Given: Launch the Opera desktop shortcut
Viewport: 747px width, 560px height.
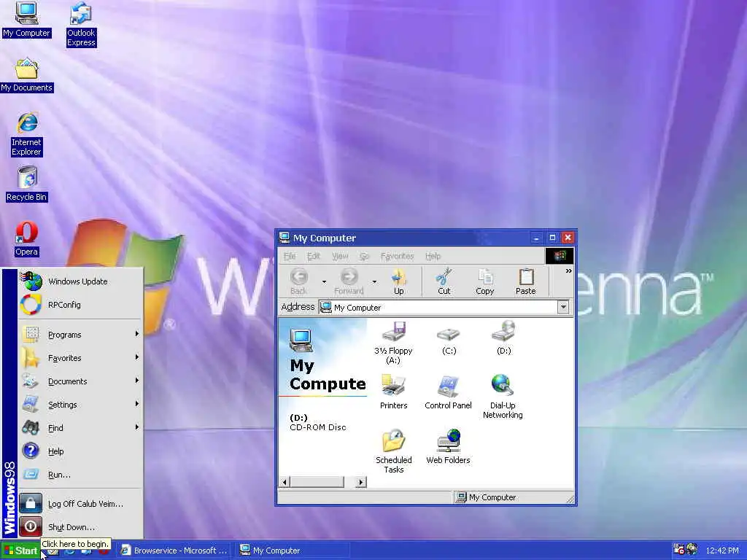Looking at the screenshot, I should tap(26, 239).
